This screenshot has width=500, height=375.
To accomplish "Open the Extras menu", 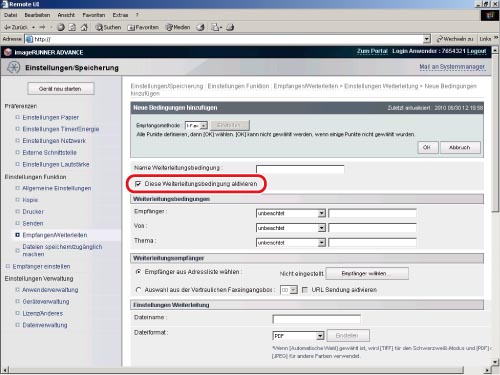I will (120, 15).
